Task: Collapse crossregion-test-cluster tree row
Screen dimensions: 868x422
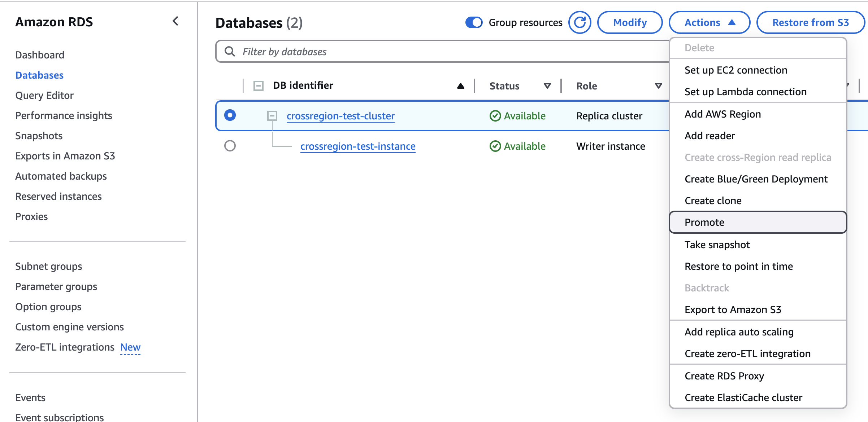Action: click(272, 116)
